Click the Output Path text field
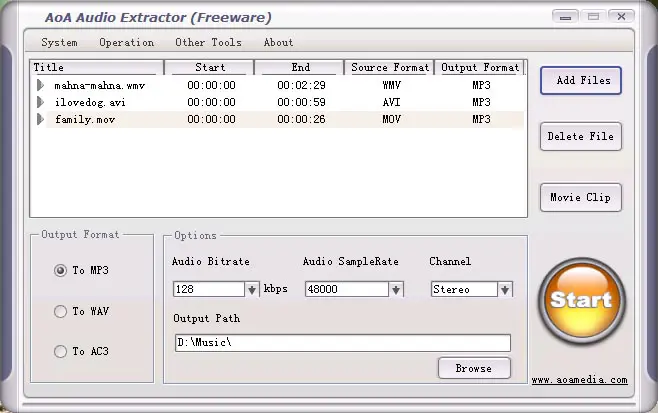The width and height of the screenshot is (658, 413). tap(341, 343)
